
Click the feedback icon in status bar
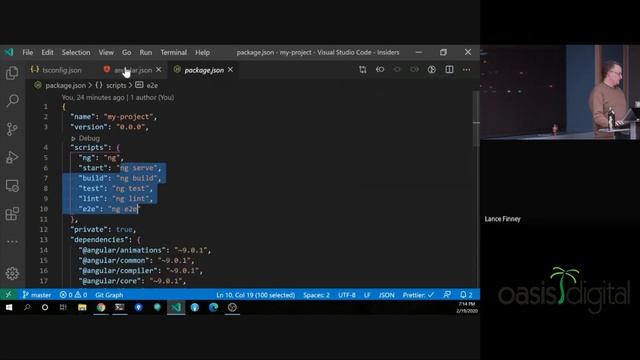point(447,295)
